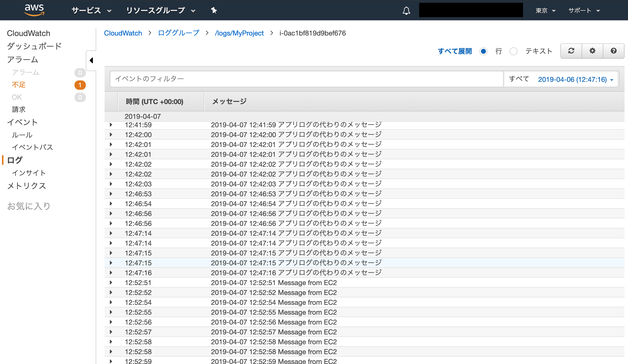The image size is (628, 364).
Task: Select the 行 (row) view radio button
Action: (x=483, y=51)
